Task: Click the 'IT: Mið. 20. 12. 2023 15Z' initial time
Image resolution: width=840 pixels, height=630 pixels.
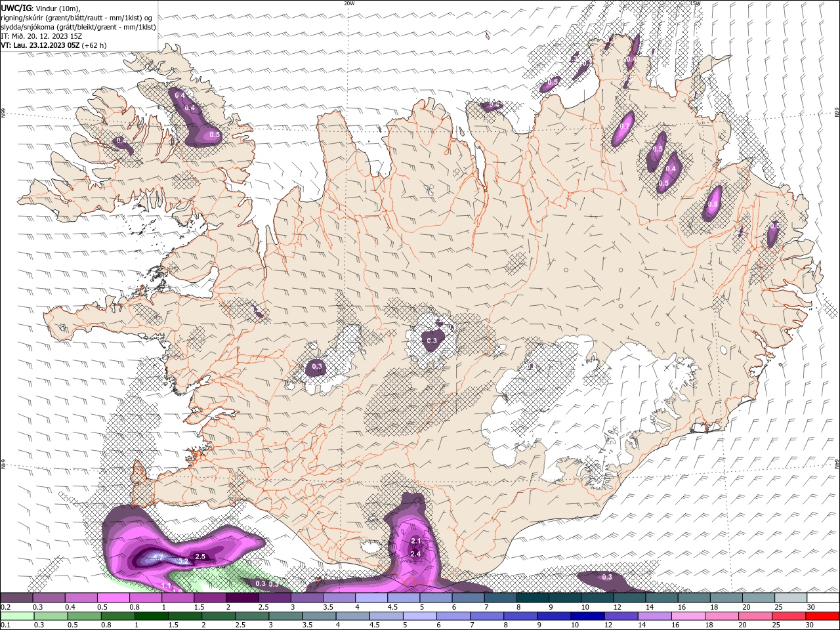Action: (x=42, y=36)
